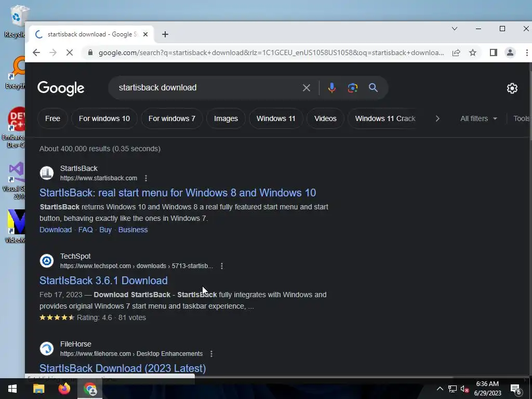Click the About 400,000 results text
This screenshot has width=532, height=399.
tap(100, 149)
